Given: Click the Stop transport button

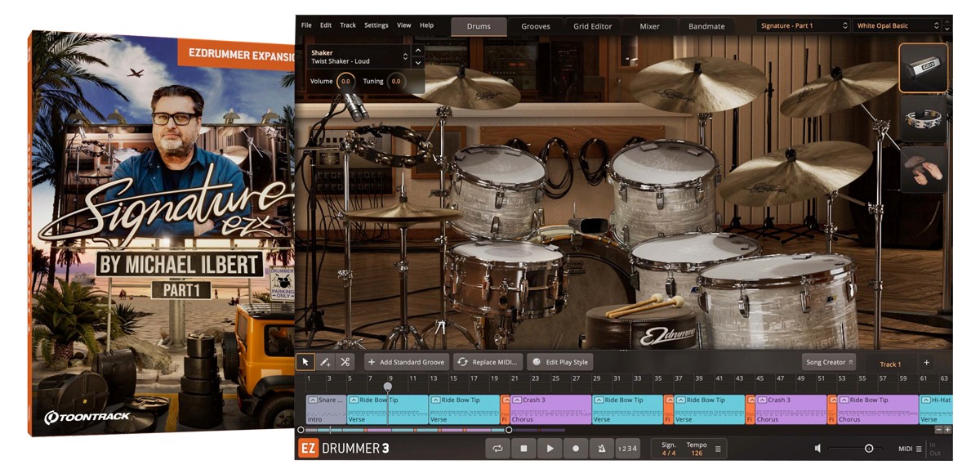Looking at the screenshot, I should click(x=523, y=449).
